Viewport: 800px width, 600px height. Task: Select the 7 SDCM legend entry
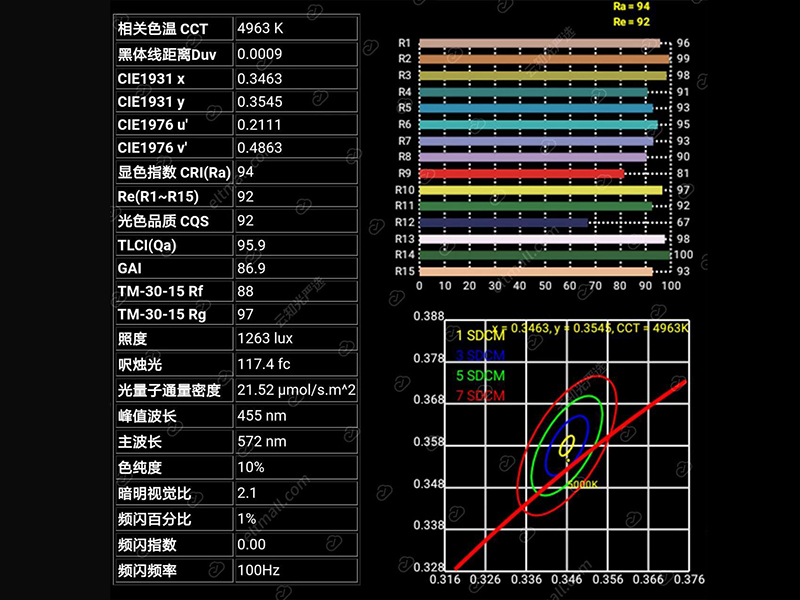coord(481,395)
